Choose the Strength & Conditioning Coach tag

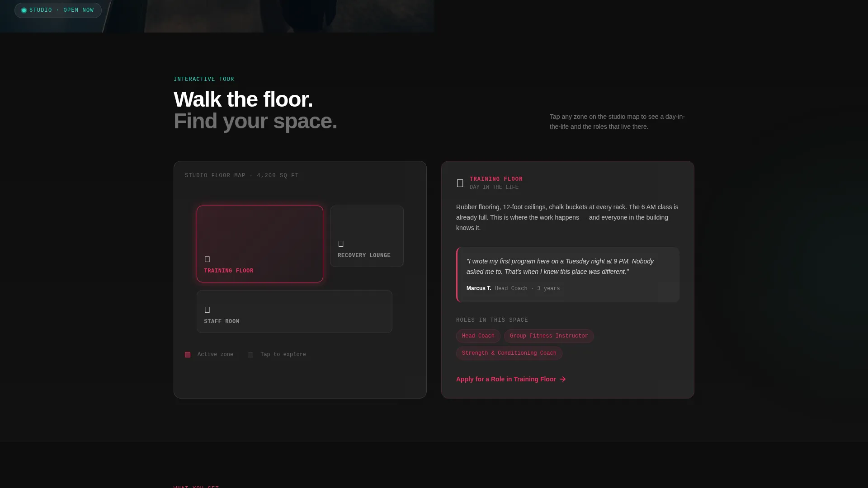coord(509,353)
